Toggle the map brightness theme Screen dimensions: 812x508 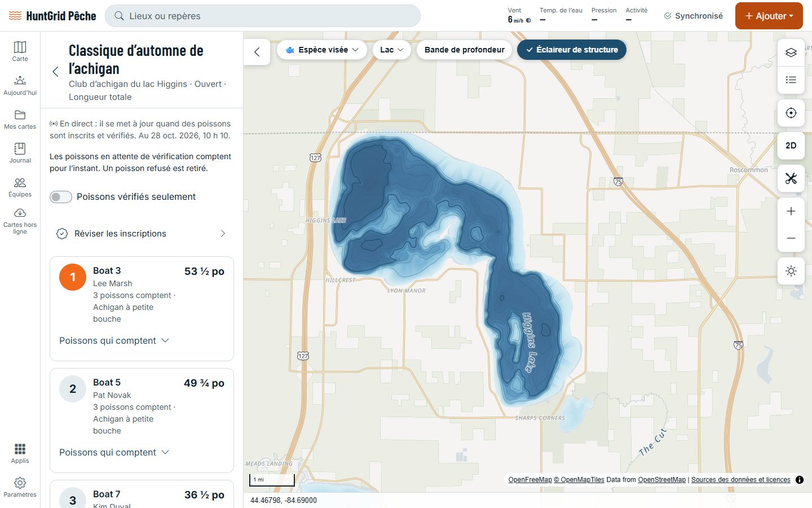coord(791,271)
